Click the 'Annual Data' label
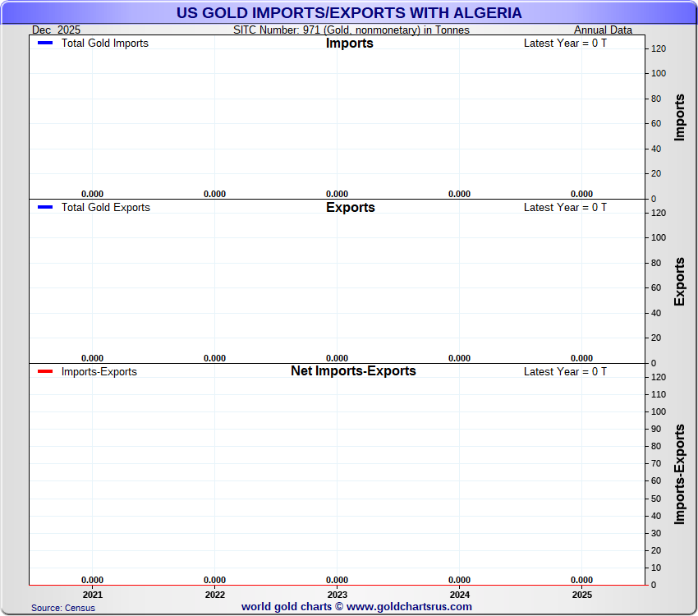Image resolution: width=698 pixels, height=616 pixels. (603, 30)
